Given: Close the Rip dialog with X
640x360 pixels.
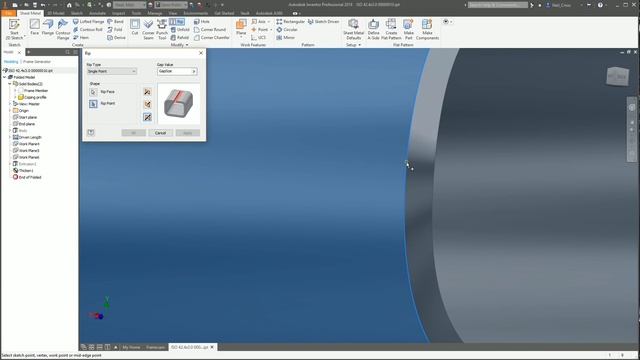Looking at the screenshot, I should coord(201,53).
